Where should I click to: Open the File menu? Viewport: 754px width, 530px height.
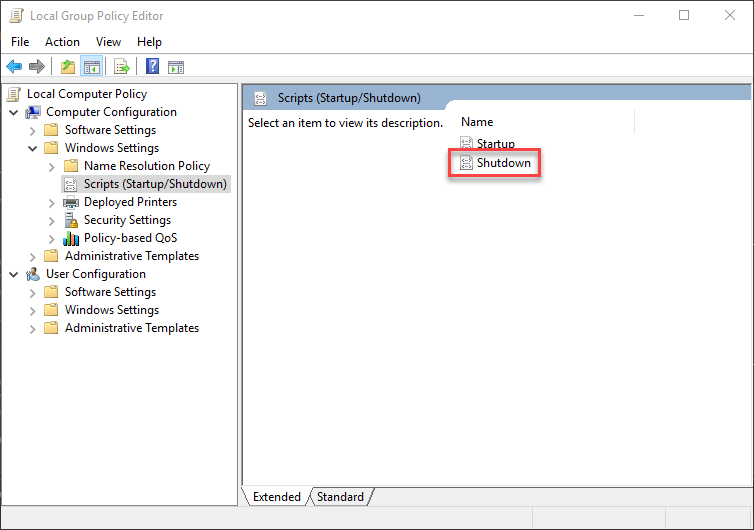(x=20, y=42)
